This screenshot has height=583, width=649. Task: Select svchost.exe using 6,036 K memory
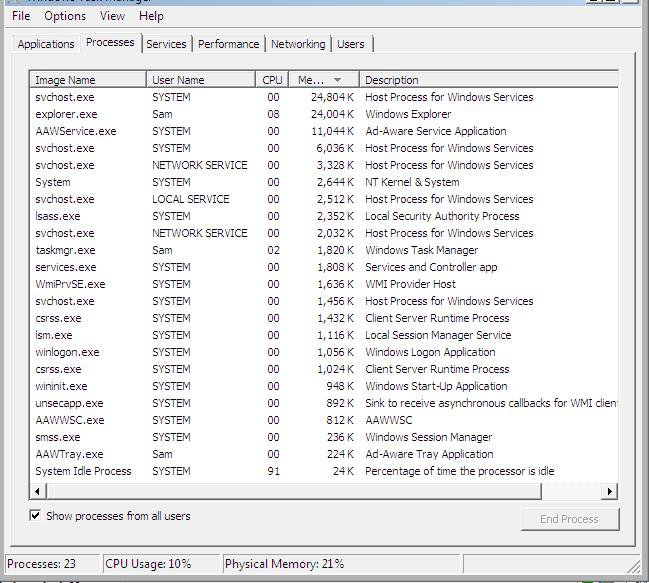click(x=324, y=148)
